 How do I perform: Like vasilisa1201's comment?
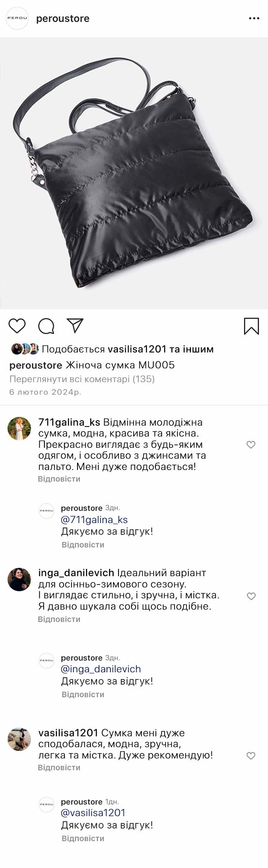[x=251, y=756]
